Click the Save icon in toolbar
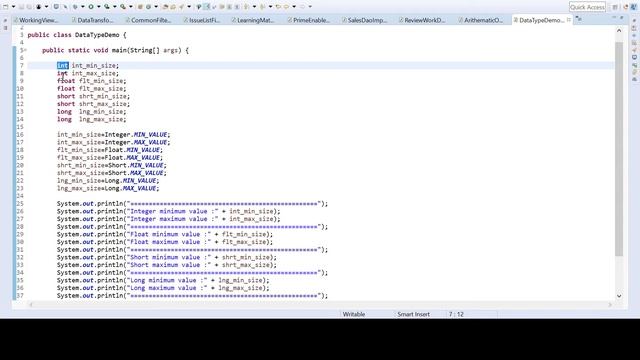Image resolution: width=640 pixels, height=360 pixels. [x=21, y=7]
